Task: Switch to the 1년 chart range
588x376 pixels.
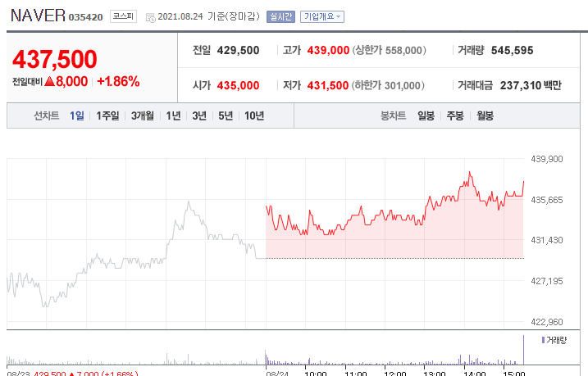Action: (173, 116)
